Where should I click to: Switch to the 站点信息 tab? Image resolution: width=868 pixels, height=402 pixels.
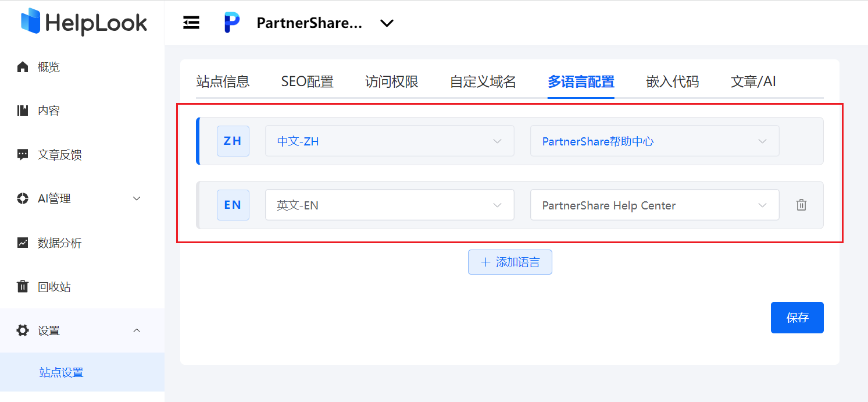click(x=223, y=81)
